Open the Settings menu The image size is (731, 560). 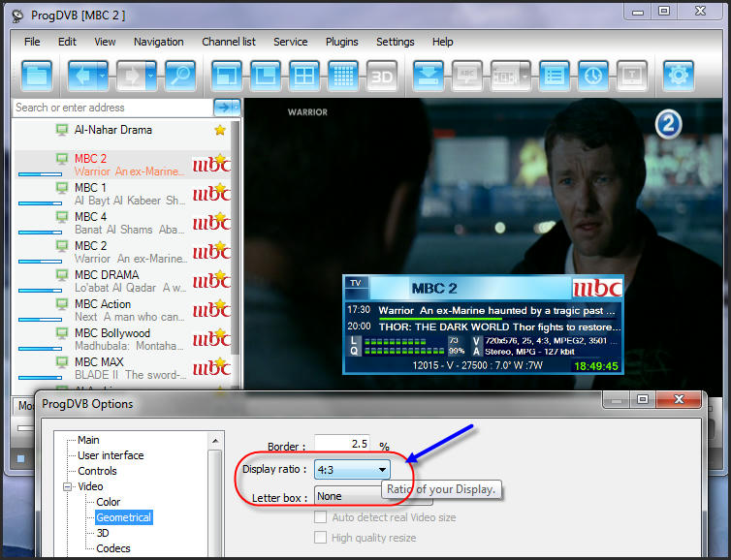tap(396, 42)
